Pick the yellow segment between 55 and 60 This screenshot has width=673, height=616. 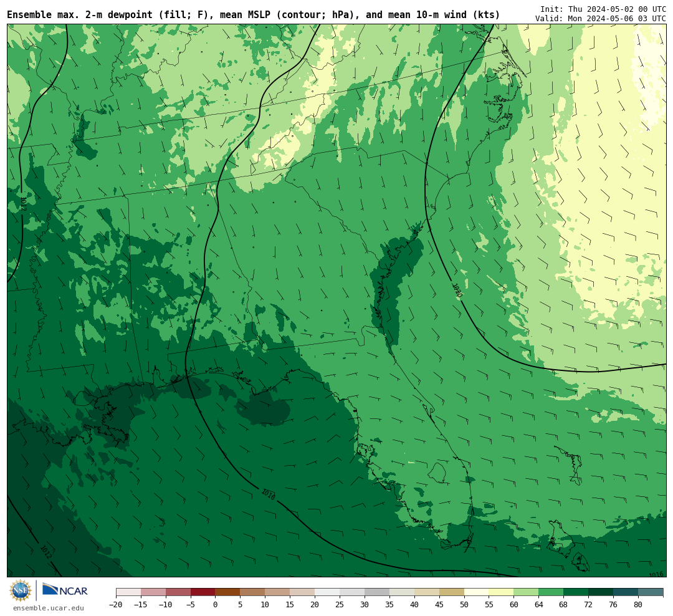pyautogui.click(x=502, y=592)
